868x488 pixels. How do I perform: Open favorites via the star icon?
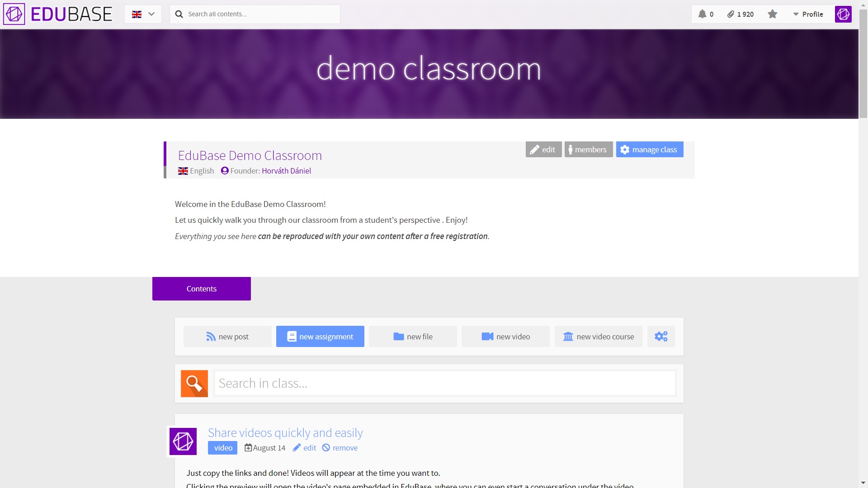pyautogui.click(x=773, y=14)
